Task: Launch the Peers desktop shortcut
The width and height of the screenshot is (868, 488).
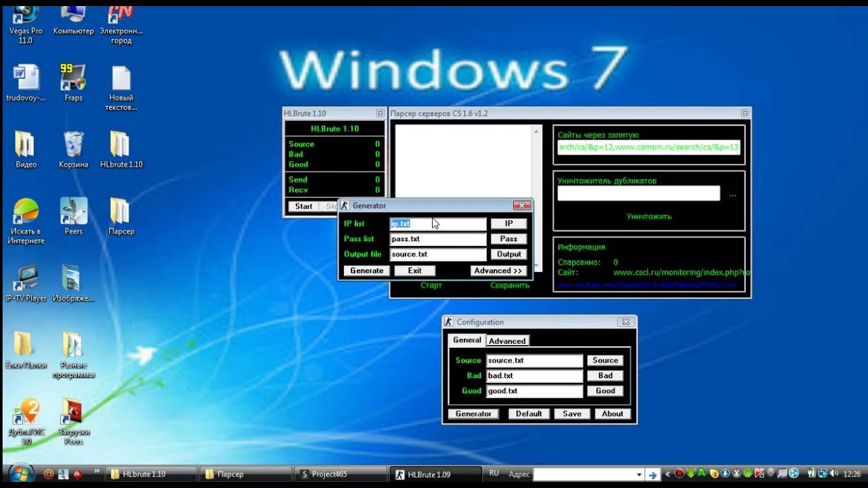Action: point(73,216)
